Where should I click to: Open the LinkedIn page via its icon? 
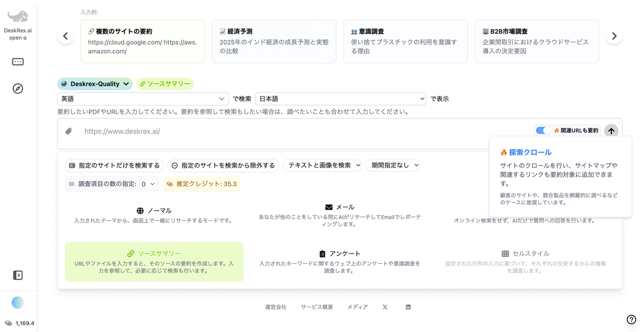[408, 307]
